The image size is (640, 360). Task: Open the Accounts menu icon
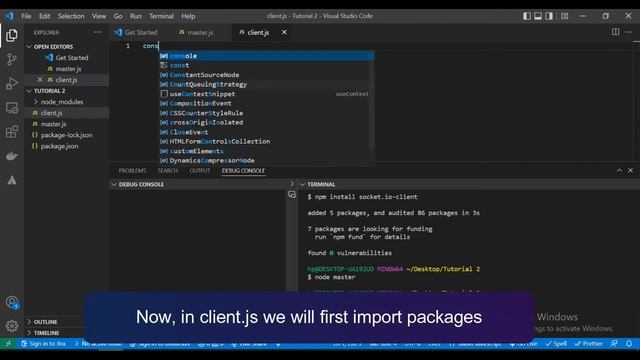click(12, 302)
